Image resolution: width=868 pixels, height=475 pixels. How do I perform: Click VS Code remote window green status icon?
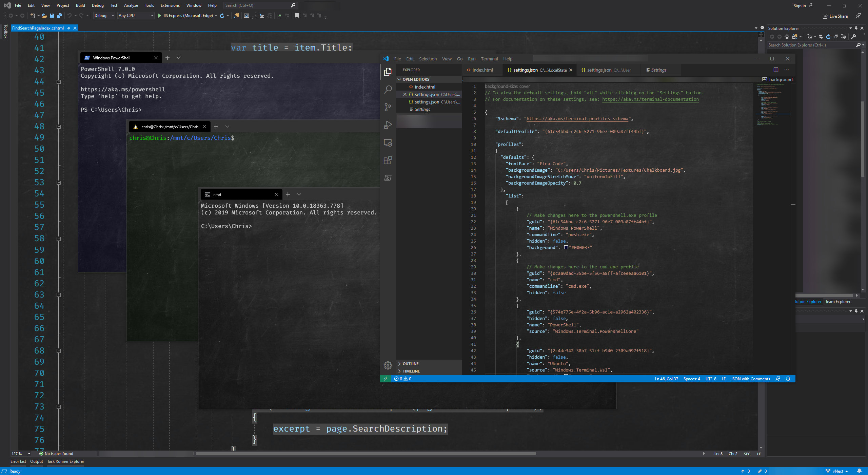coord(386,379)
